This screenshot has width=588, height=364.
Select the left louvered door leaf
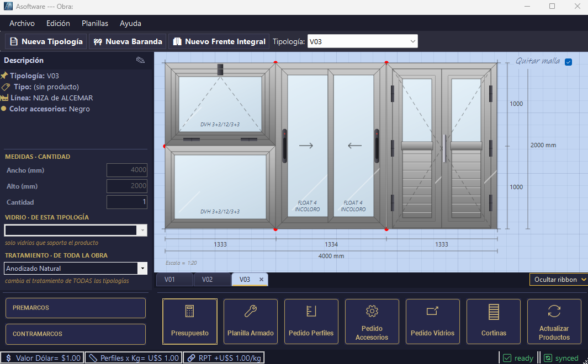(x=417, y=148)
